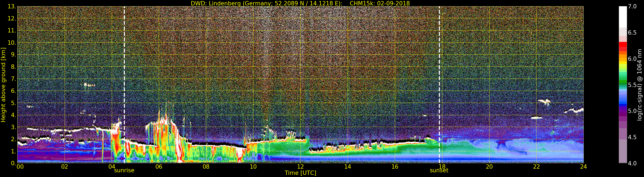Click the height axis tick label "5."
The width and height of the screenshot is (644, 177).
point(14,103)
